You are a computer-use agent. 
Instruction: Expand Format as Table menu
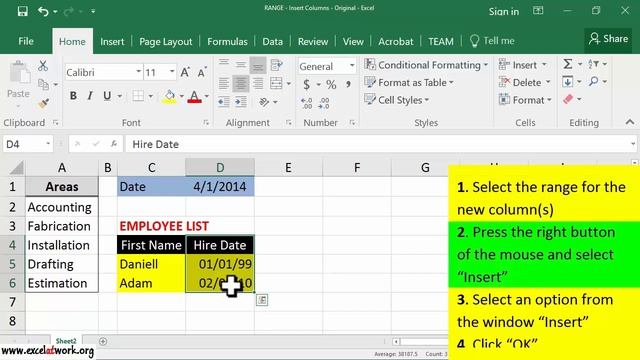pos(409,82)
